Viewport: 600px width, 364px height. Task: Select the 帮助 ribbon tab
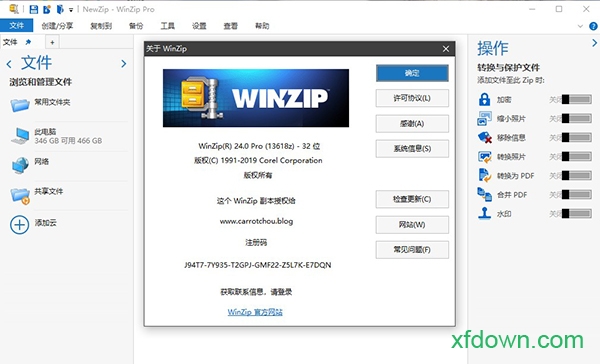pos(262,26)
